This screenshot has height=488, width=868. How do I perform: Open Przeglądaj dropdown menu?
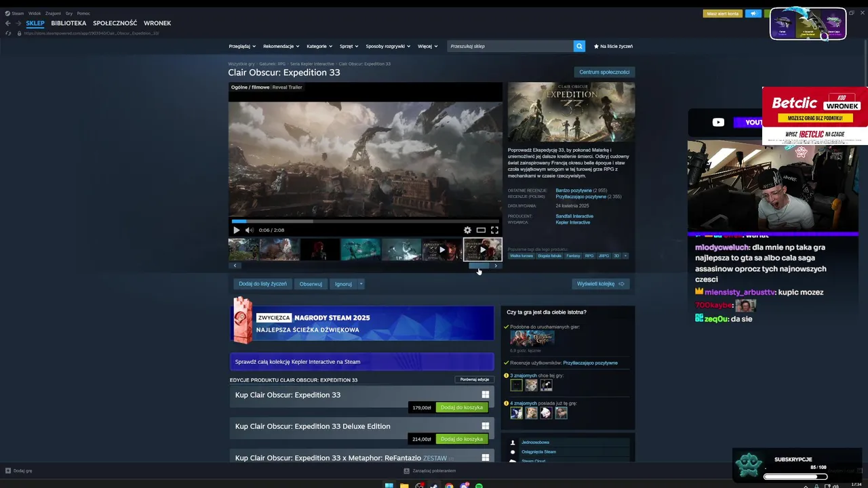pos(242,46)
